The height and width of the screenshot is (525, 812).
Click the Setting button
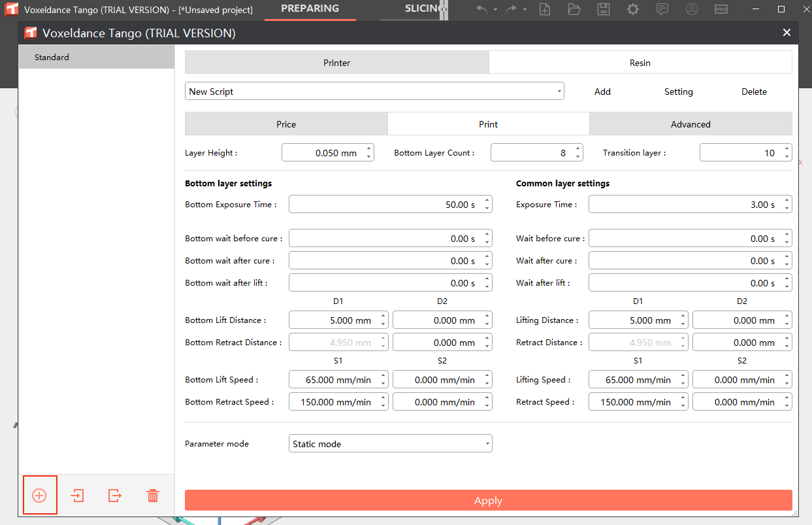pyautogui.click(x=679, y=92)
